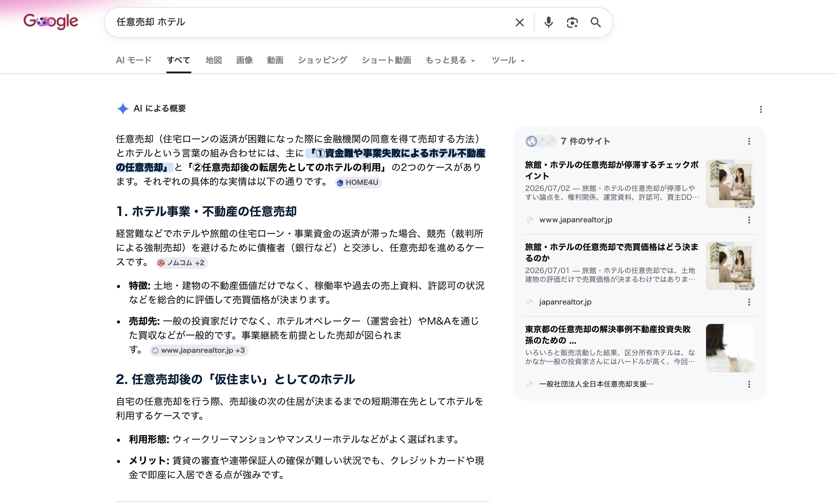The width and height of the screenshot is (837, 504).
Task: Open Google Lens image search icon
Action: 572,22
